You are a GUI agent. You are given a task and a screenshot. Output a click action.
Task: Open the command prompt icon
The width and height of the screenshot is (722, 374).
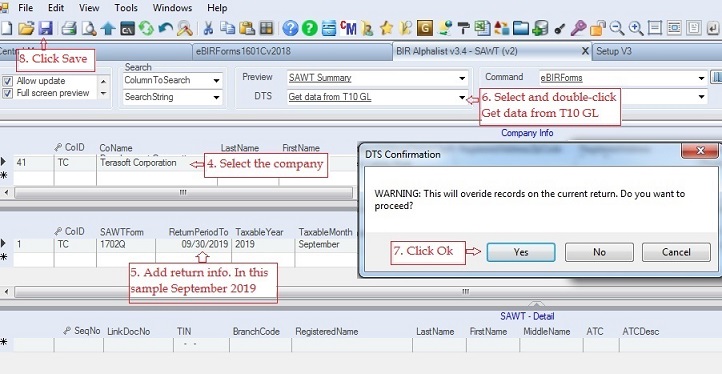click(127, 29)
